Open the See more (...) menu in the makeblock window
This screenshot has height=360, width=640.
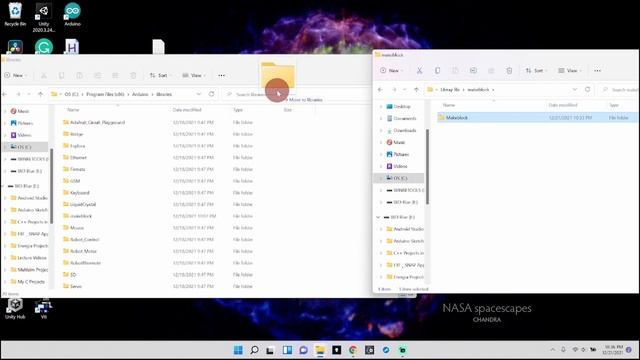click(x=598, y=71)
